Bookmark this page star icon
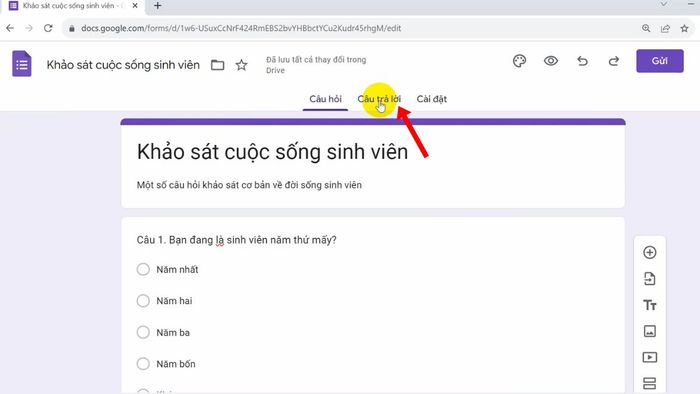This screenshot has height=394, width=700. (684, 28)
